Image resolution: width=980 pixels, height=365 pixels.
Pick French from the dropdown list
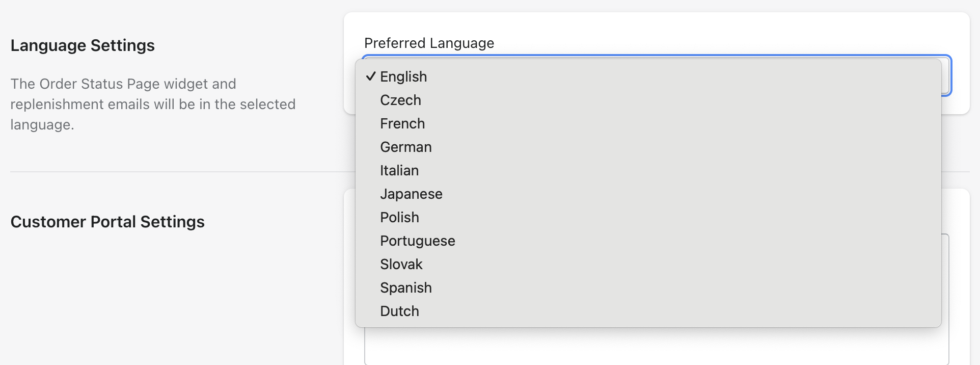pyautogui.click(x=402, y=123)
